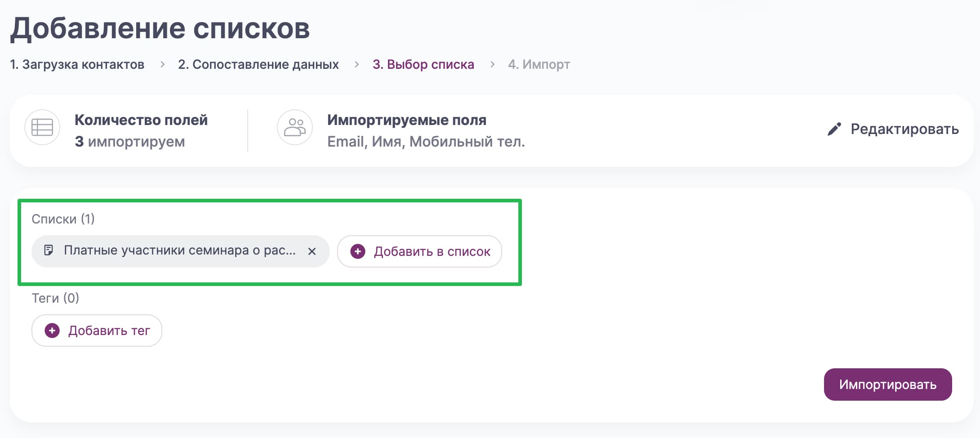Click the pencil icon next to Редактировать
980x438 pixels.
coord(834,129)
